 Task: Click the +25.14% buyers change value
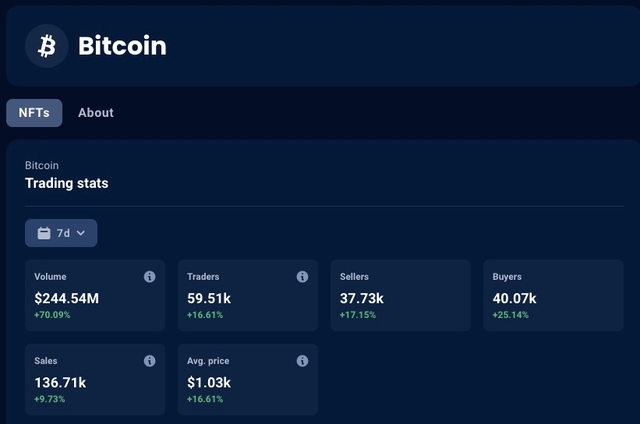(x=511, y=315)
